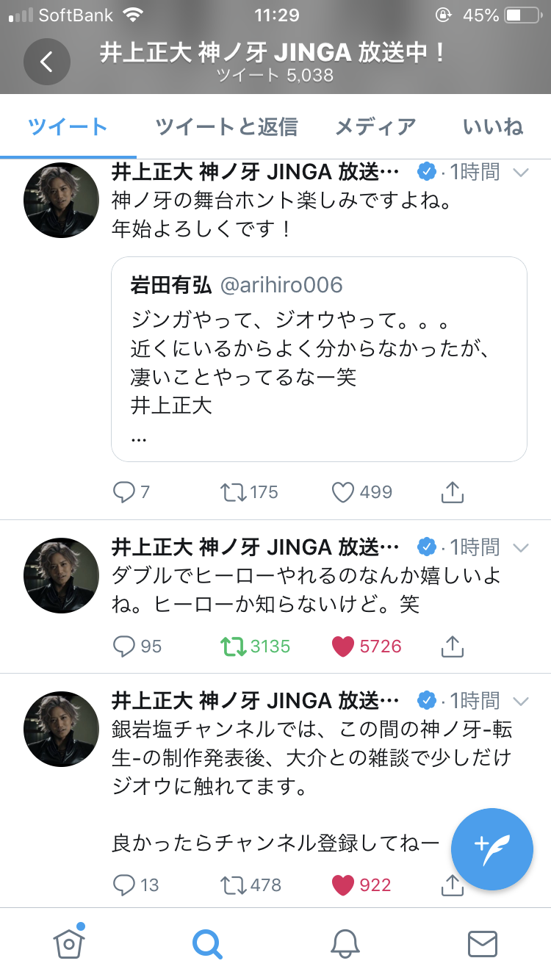Like the tweet showing 499 likes
Viewport: 551px width, 980px height.
[x=343, y=492]
